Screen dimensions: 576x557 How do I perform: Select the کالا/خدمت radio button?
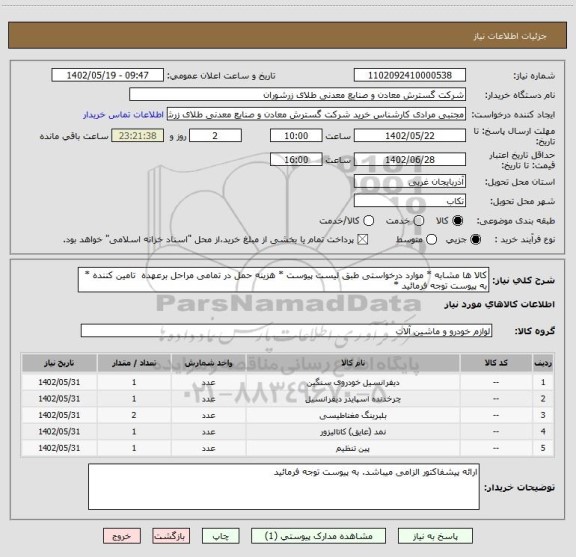pos(368,220)
